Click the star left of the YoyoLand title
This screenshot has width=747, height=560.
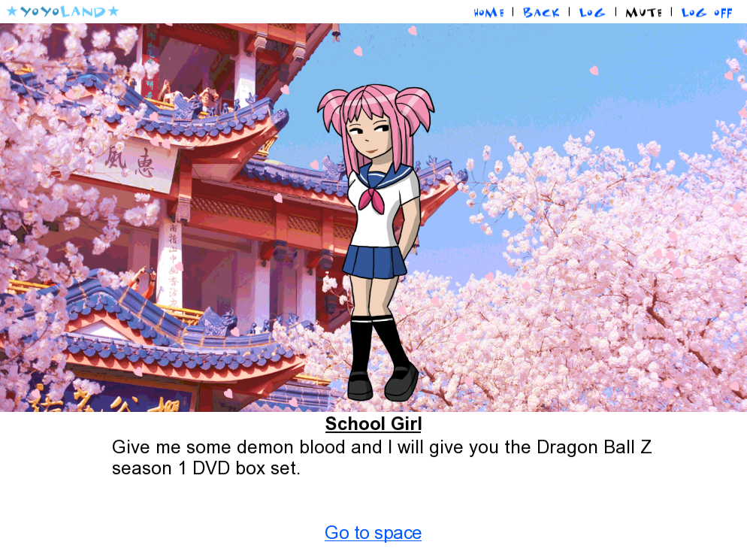click(12, 11)
